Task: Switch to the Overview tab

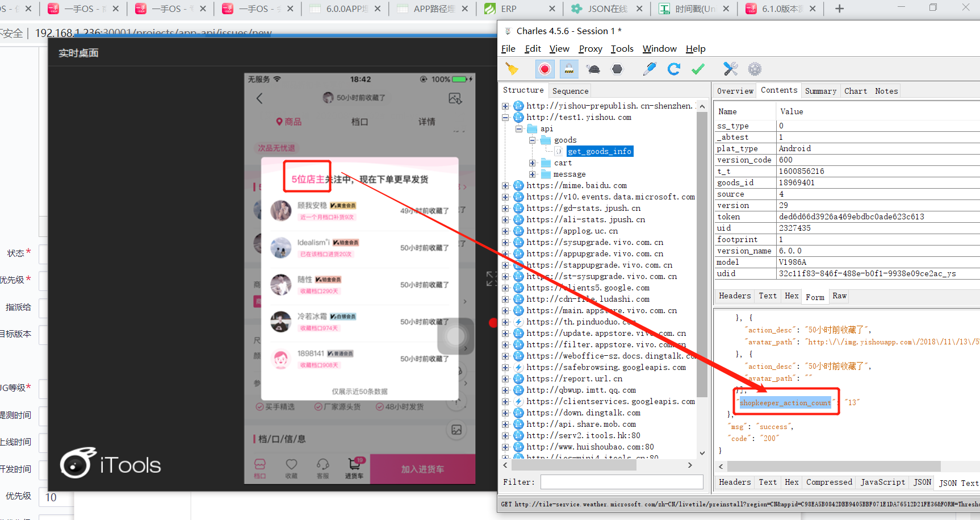Action: pyautogui.click(x=735, y=91)
